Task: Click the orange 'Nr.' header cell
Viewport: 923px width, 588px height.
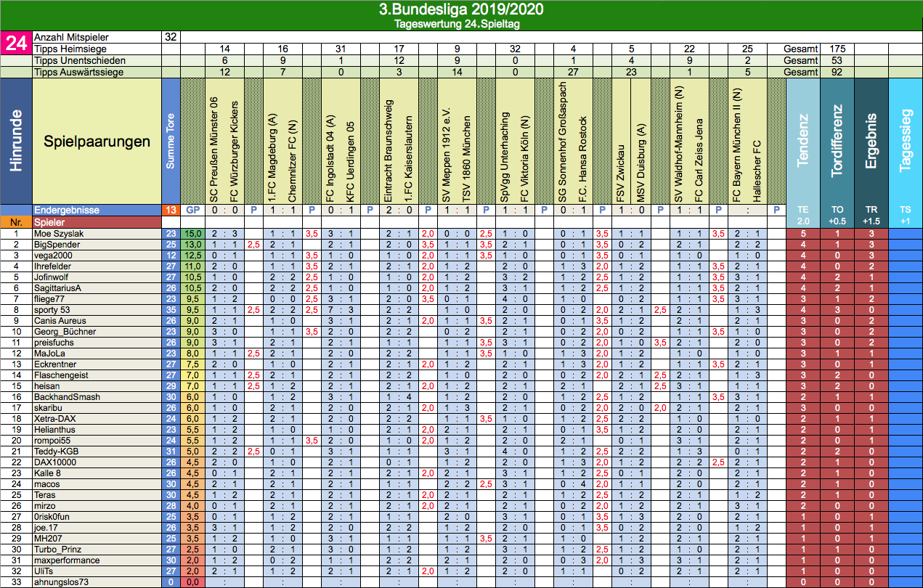Action: [x=16, y=221]
